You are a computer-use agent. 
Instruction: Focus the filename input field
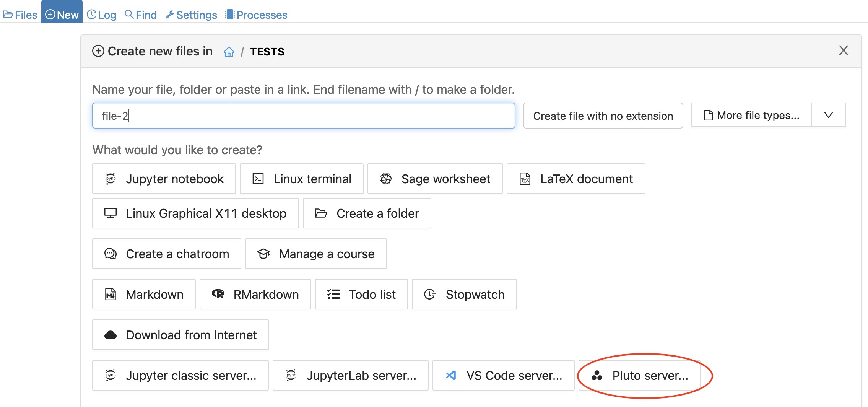coord(303,116)
